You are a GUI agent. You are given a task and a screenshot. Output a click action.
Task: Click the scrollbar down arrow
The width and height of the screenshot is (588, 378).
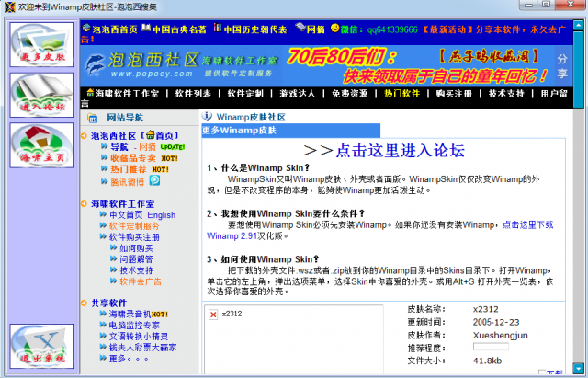click(578, 368)
